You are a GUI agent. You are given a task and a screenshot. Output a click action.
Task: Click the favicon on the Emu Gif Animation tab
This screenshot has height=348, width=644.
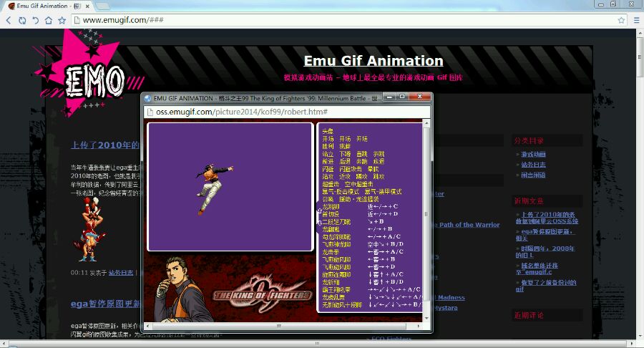click(11, 6)
